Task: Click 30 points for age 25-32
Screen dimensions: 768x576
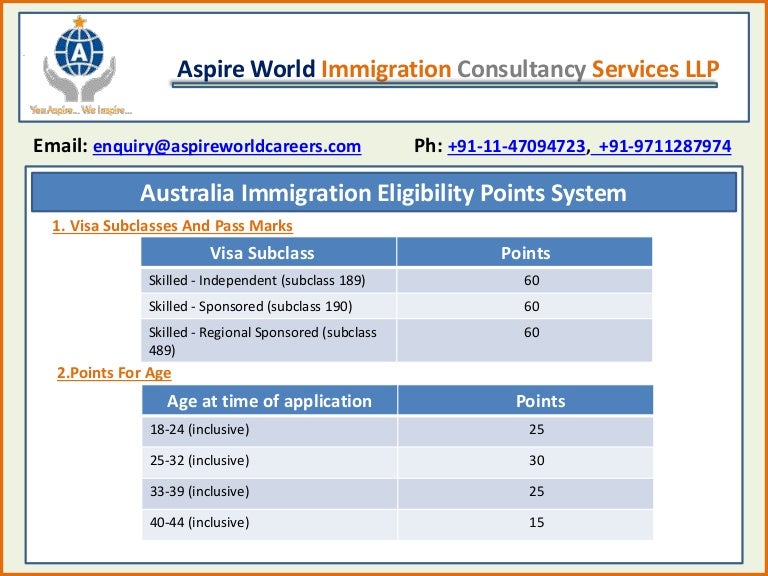Action: [536, 460]
